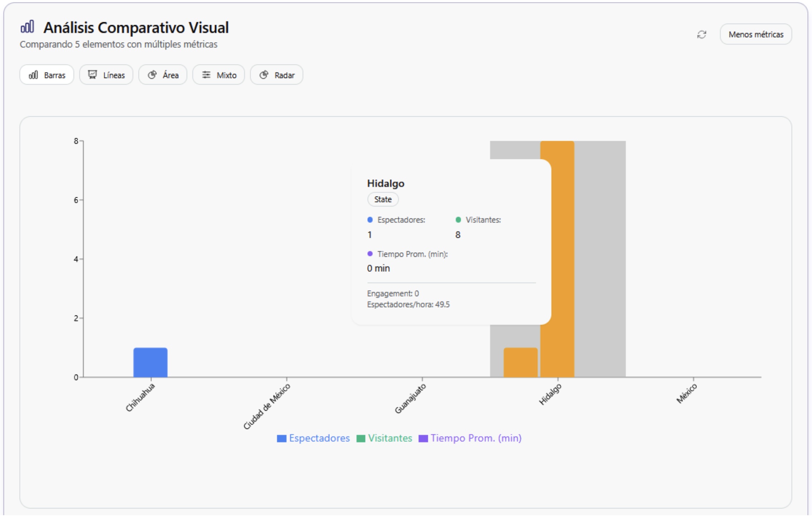The width and height of the screenshot is (812, 522).
Task: Click the Barras bar chart icon
Action: tap(33, 75)
